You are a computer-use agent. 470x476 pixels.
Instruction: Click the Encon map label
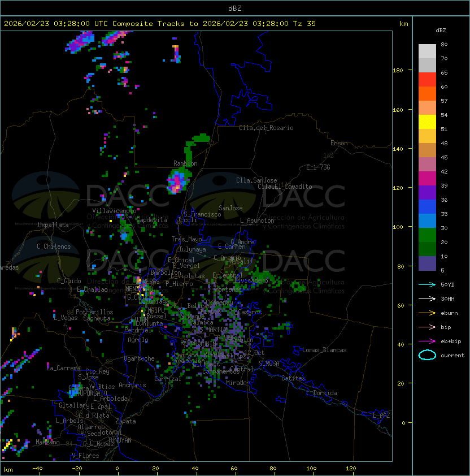pyautogui.click(x=339, y=143)
